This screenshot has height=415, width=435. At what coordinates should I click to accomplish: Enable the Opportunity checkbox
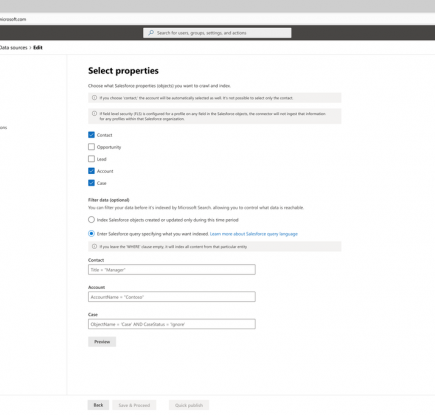tap(91, 147)
